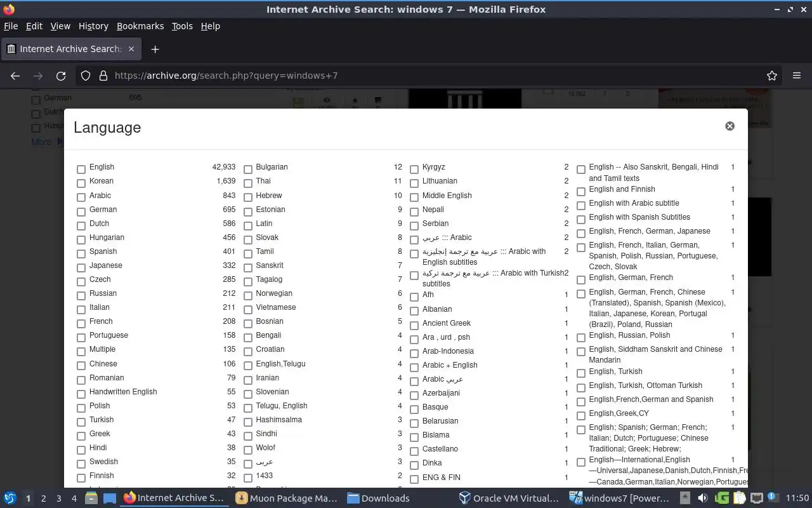Enable the Japanese language filter
This screenshot has width=812, height=508.
click(81, 267)
